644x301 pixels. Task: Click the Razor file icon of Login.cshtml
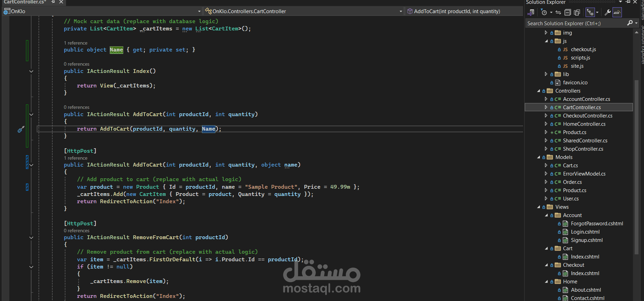coord(566,232)
